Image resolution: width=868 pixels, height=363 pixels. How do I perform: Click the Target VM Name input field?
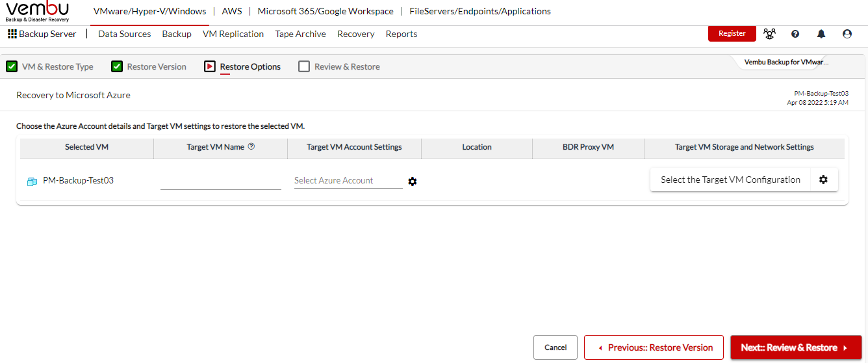click(x=221, y=181)
